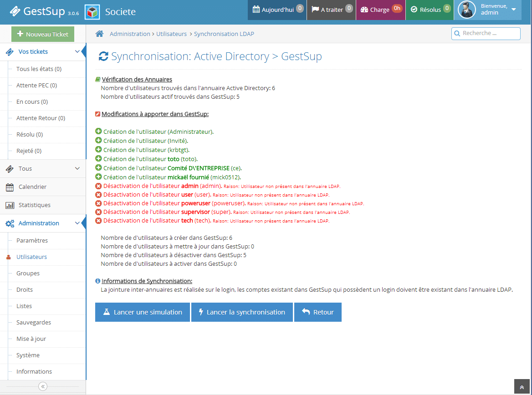This screenshot has width=532, height=395.
Task: Click 'Désactivation de l'utilisateur supervisor' line
Action: coord(223,212)
